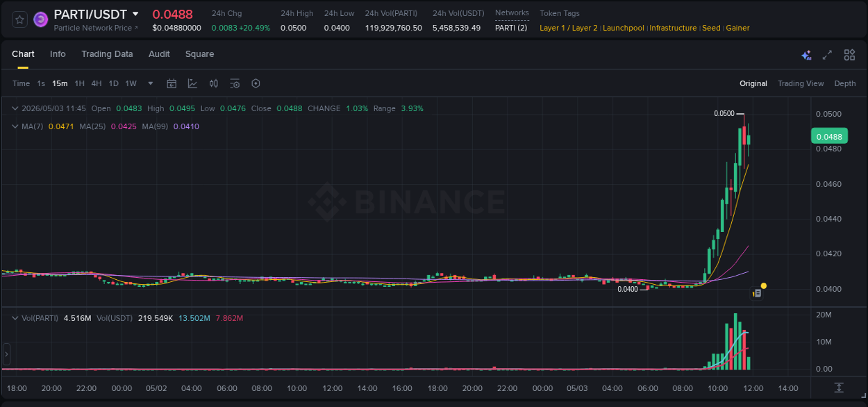
Task: Expand the left side panel arrow
Action: 6,354
